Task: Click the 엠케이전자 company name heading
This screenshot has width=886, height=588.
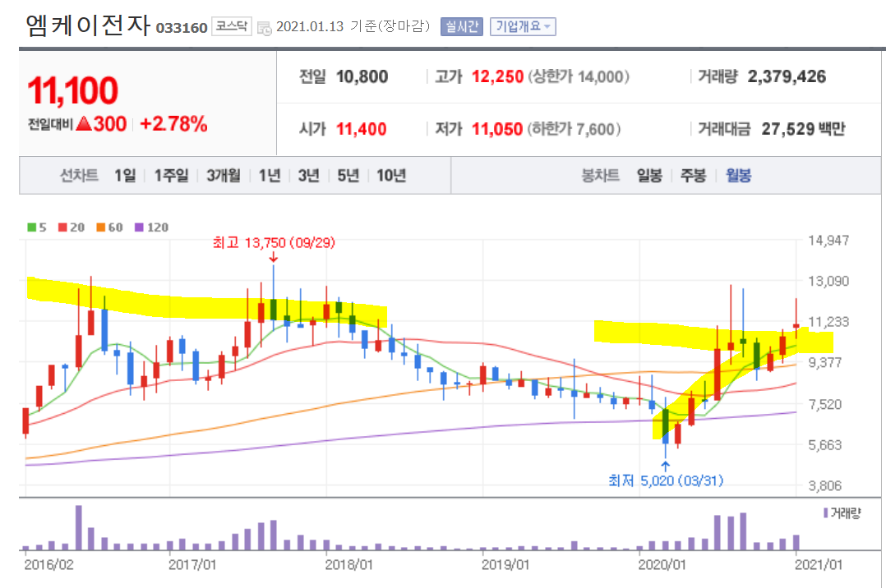Action: (x=88, y=25)
